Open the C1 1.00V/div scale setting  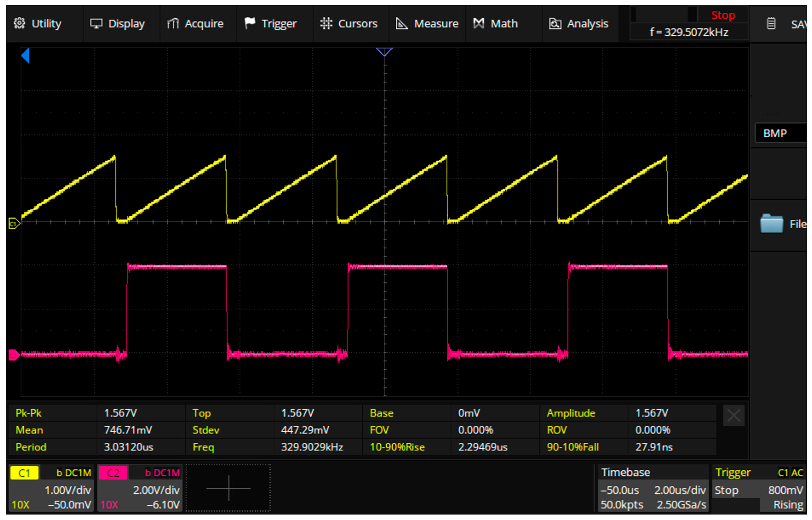click(68, 490)
